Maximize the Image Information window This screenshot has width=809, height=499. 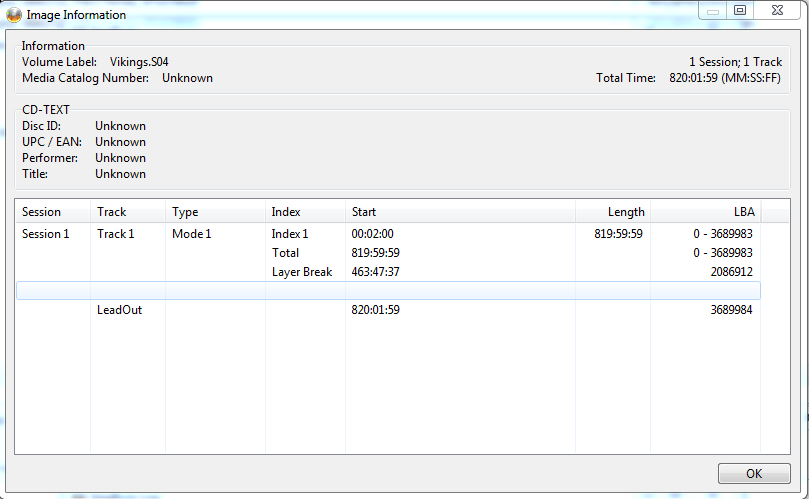point(740,10)
